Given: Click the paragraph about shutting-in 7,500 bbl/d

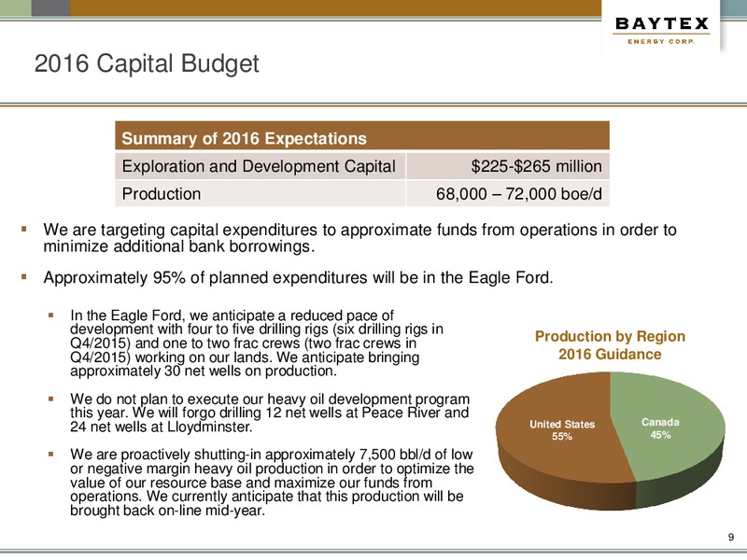Looking at the screenshot, I should point(272,483).
